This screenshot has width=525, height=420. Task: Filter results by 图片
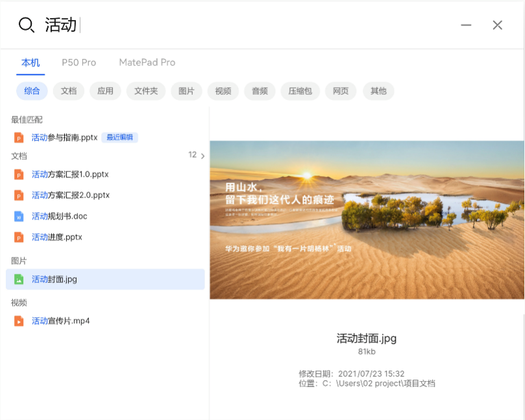coord(186,91)
